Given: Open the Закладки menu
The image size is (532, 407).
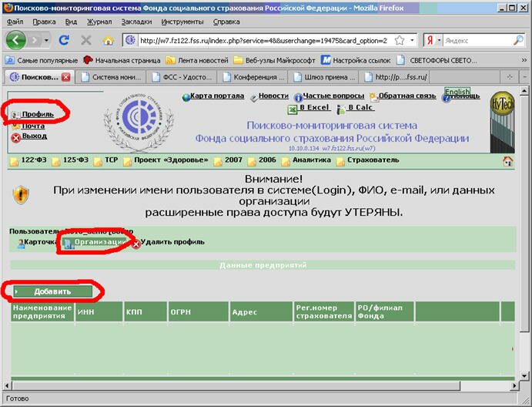Looking at the screenshot, I should coord(137,22).
